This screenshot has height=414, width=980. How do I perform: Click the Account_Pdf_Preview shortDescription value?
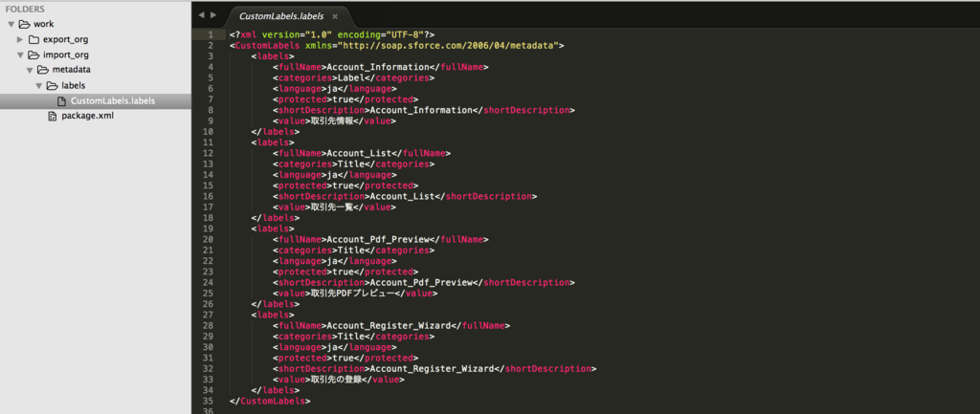click(x=421, y=282)
